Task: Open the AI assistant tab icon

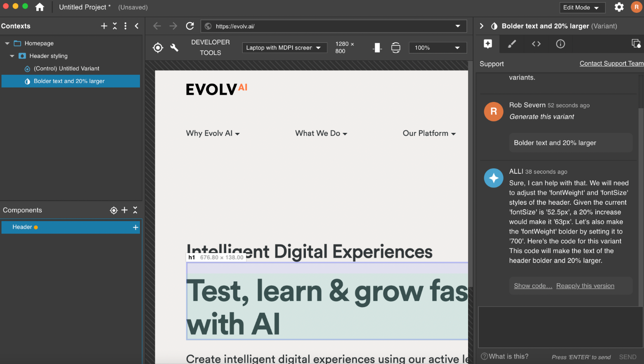Action: pyautogui.click(x=488, y=44)
